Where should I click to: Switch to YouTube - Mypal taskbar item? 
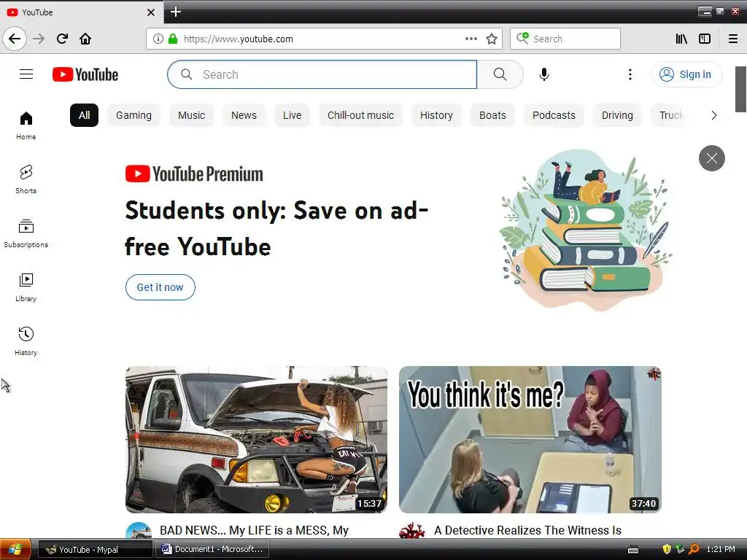pyautogui.click(x=96, y=549)
